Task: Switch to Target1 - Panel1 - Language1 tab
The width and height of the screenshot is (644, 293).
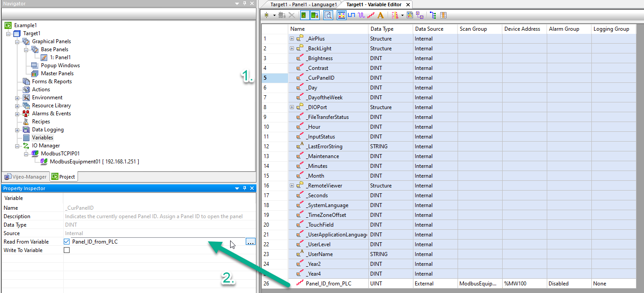Action: pyautogui.click(x=303, y=4)
